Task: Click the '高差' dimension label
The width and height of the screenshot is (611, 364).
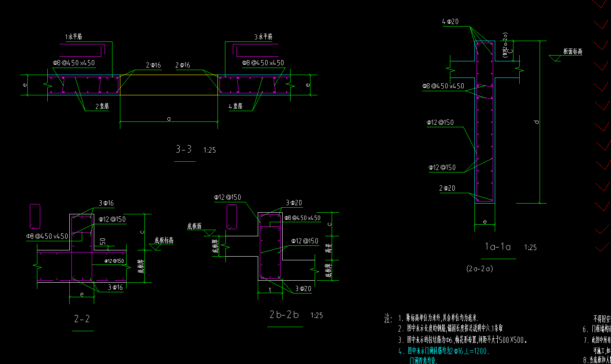Action: tap(328, 248)
